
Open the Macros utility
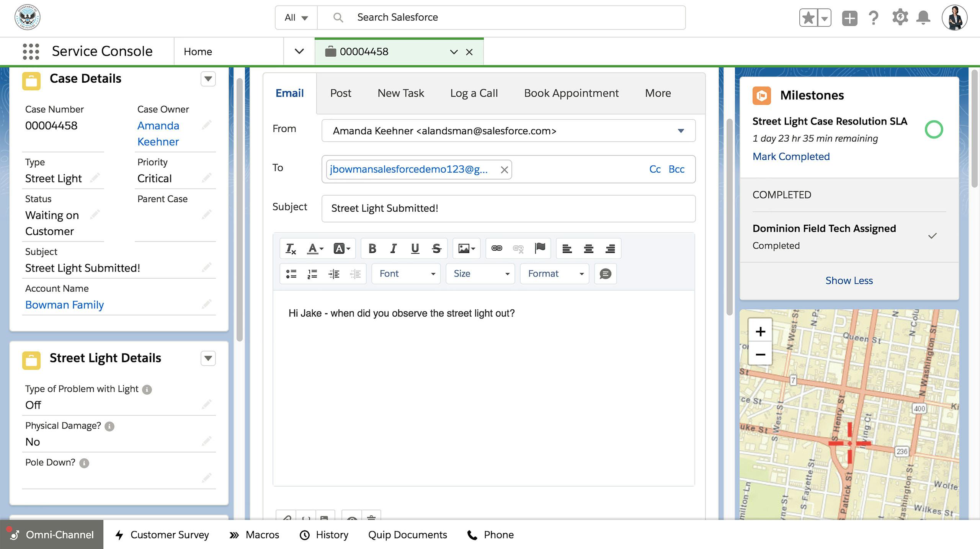[x=254, y=534]
